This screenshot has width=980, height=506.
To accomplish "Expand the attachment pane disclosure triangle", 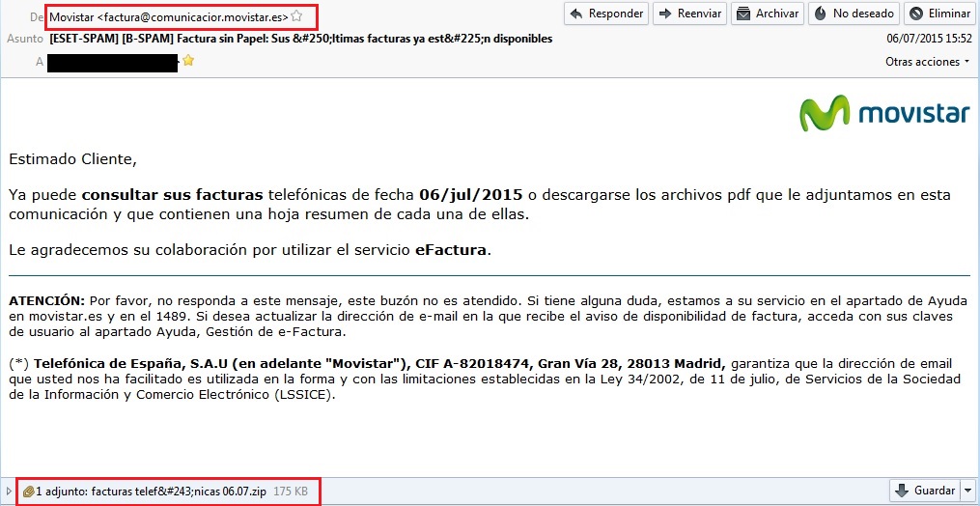I will pos(9,491).
